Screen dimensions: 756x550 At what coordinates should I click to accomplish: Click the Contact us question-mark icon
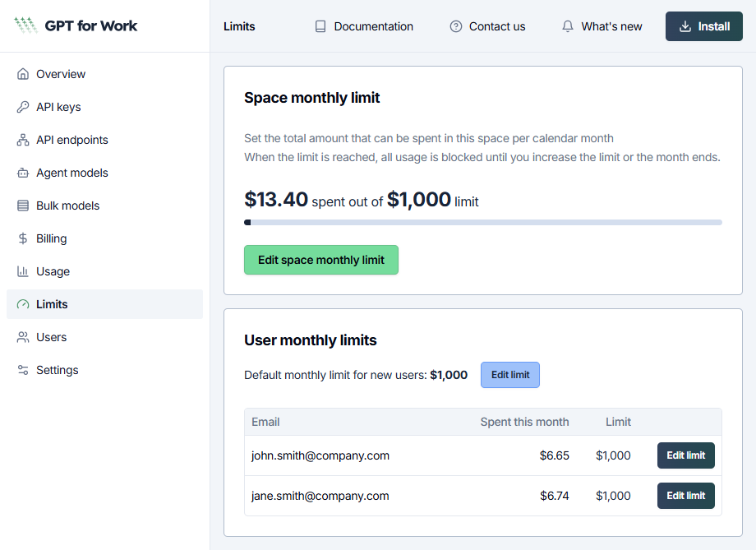[x=454, y=25]
